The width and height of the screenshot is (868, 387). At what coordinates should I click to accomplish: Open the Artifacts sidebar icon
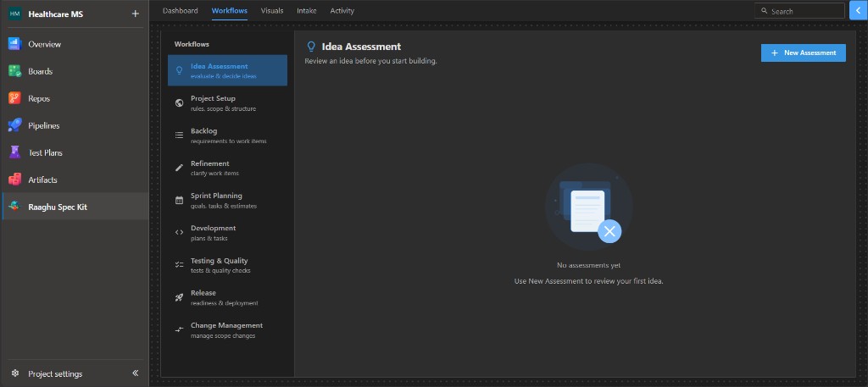click(14, 180)
